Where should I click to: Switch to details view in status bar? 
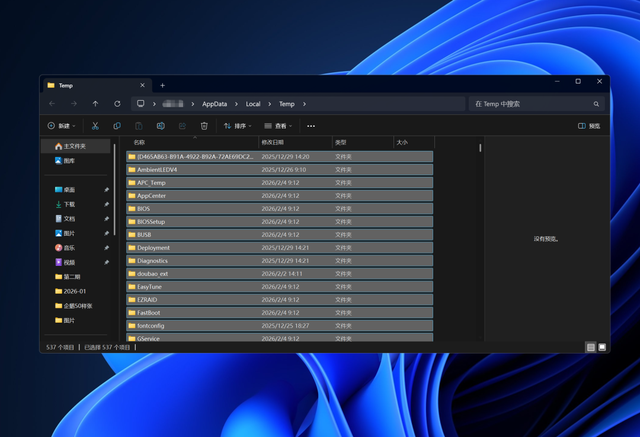[x=591, y=347]
